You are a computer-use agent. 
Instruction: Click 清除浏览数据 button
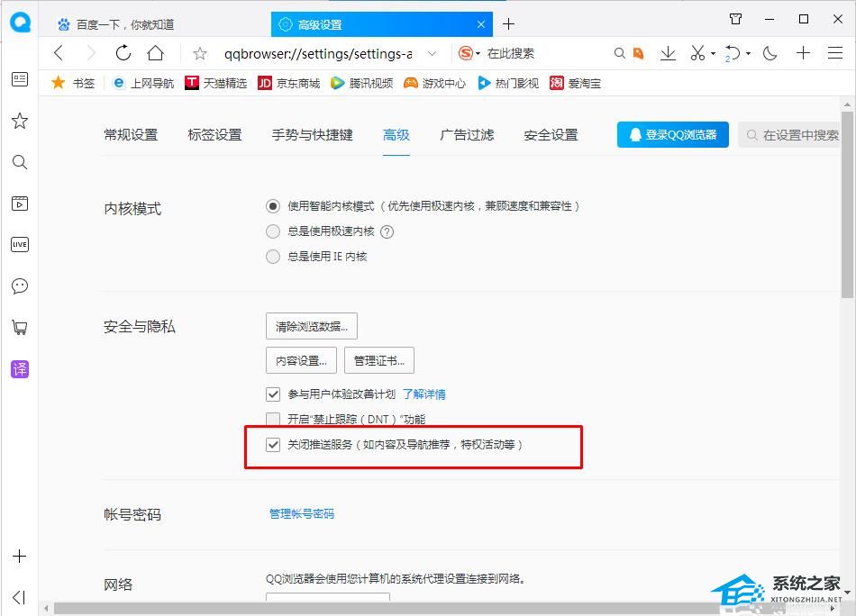tap(312, 326)
